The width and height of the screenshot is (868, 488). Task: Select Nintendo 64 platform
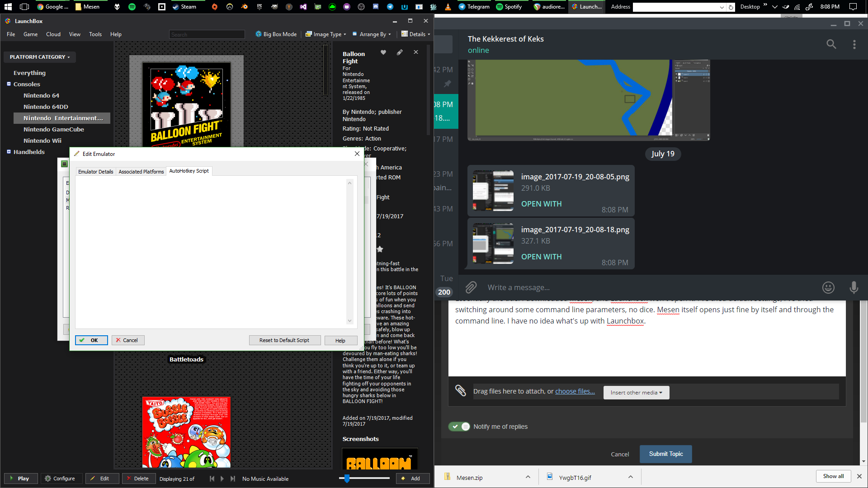[41, 95]
